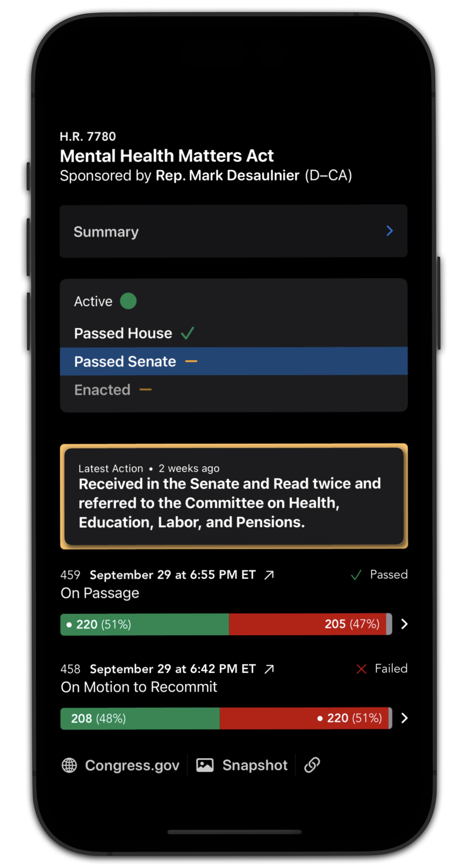
Task: Select the Enacted stage row
Action: (234, 390)
